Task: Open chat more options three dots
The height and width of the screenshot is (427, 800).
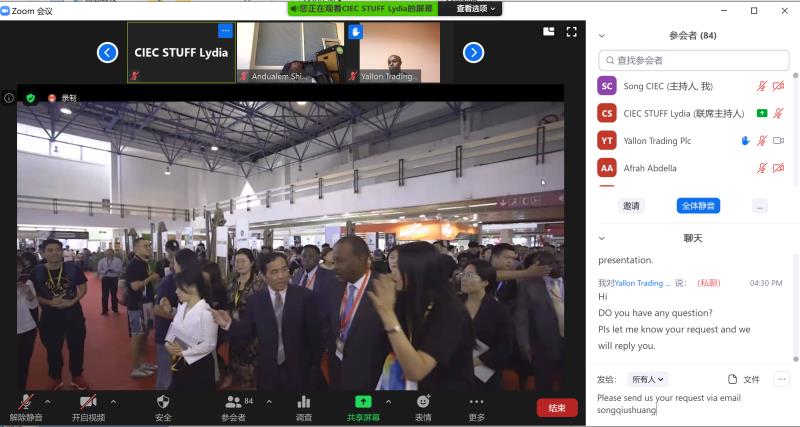Action: coord(782,379)
